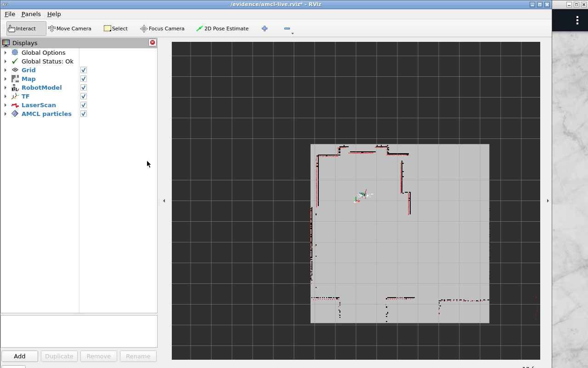Select the Interact tool

(x=26, y=29)
